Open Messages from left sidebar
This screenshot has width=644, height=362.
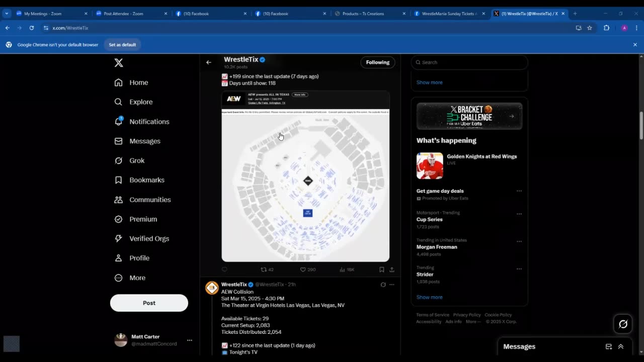coord(137,141)
